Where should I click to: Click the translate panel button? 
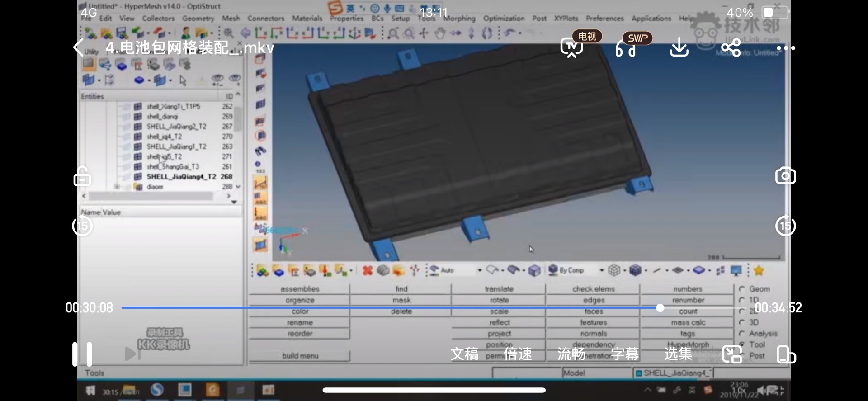pyautogui.click(x=499, y=289)
